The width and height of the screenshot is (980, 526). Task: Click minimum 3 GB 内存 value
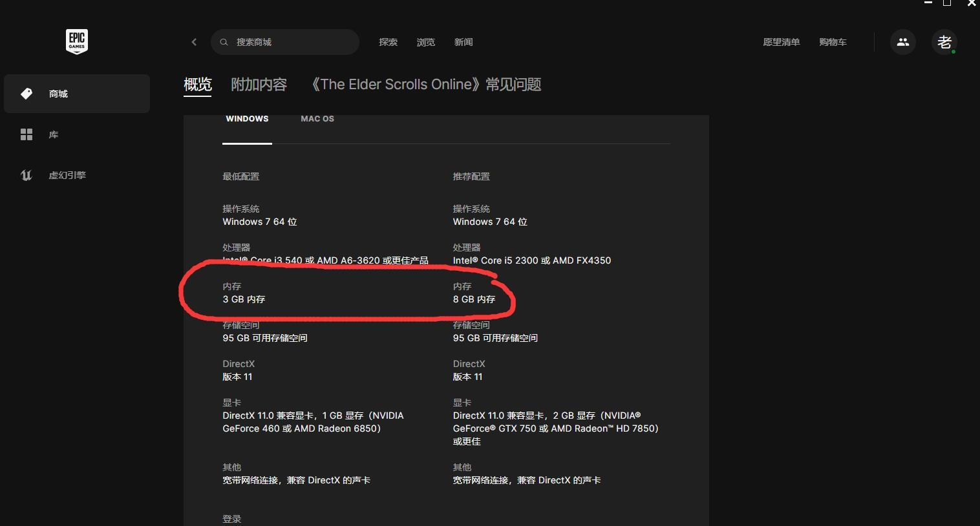(244, 299)
